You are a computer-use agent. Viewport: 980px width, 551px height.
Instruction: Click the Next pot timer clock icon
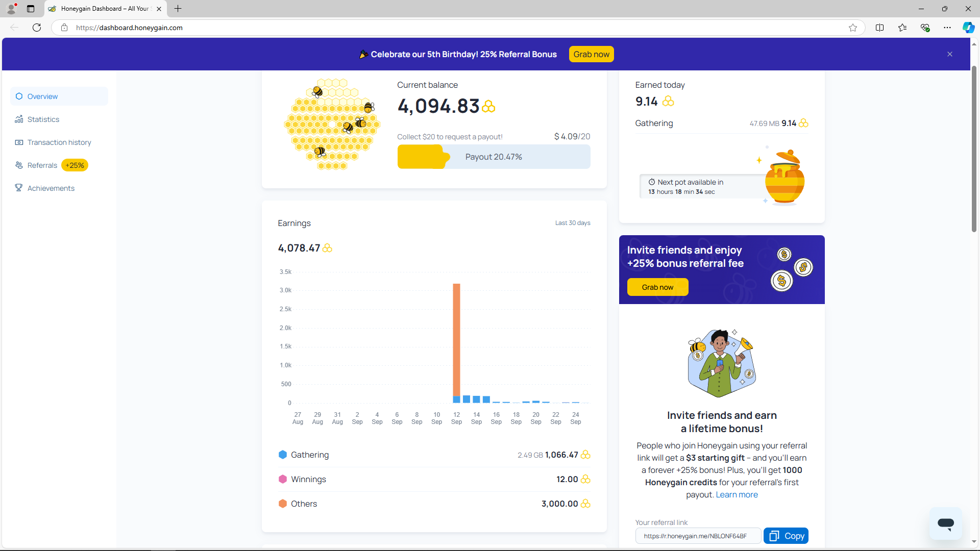pyautogui.click(x=652, y=182)
